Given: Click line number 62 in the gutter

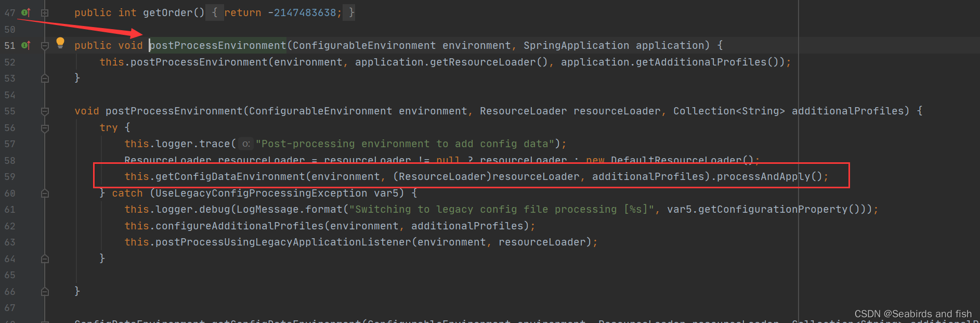Looking at the screenshot, I should pos(10,226).
